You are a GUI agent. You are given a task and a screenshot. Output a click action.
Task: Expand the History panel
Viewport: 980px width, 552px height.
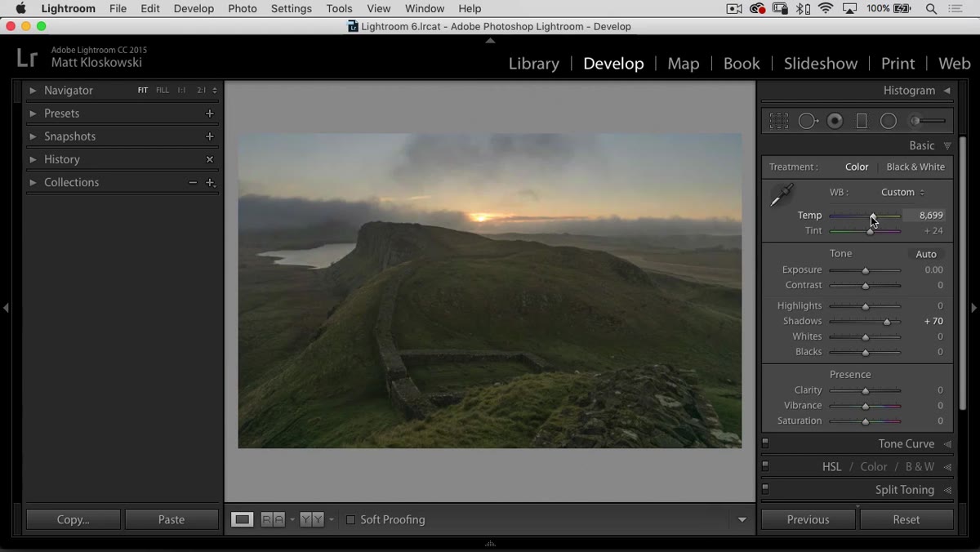coord(33,159)
